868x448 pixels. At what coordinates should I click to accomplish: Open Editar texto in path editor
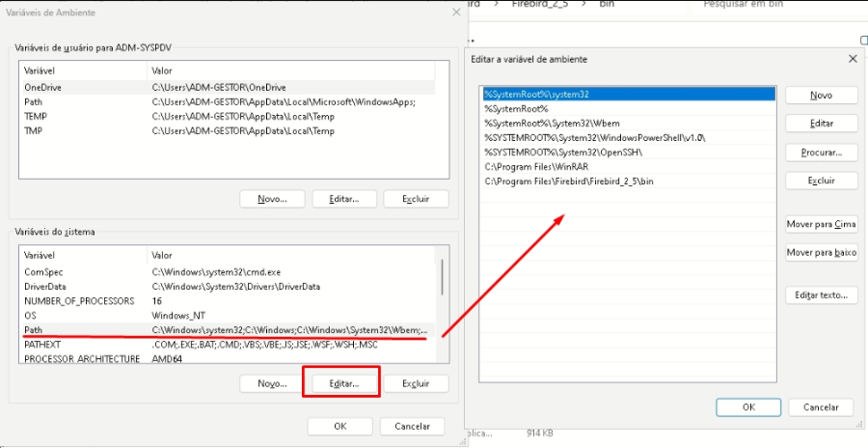[x=821, y=294]
